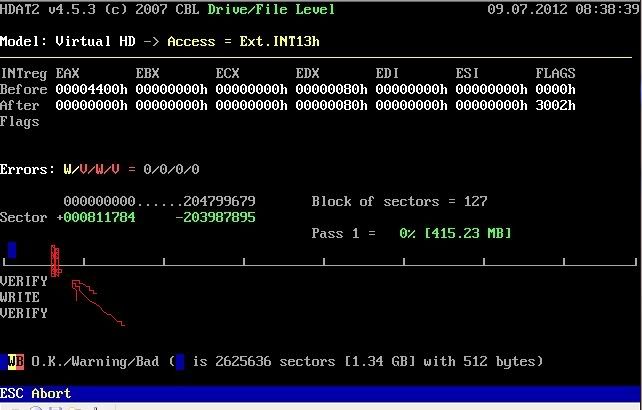Click the EDI column header
The width and height of the screenshot is (642, 410).
387,73
